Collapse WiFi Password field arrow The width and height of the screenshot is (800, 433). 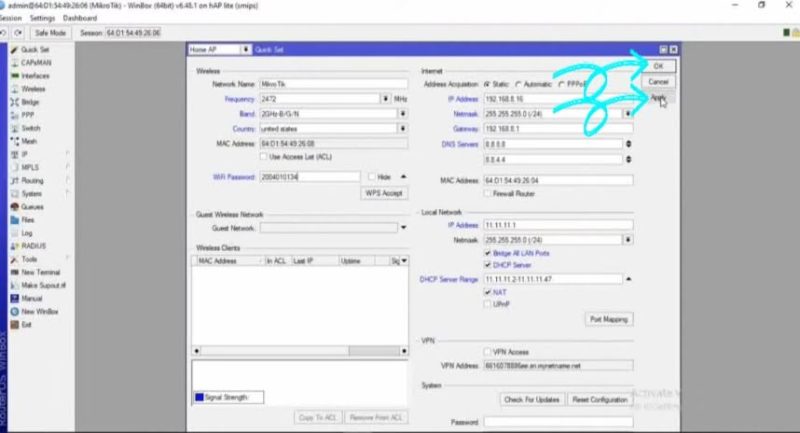(x=404, y=177)
